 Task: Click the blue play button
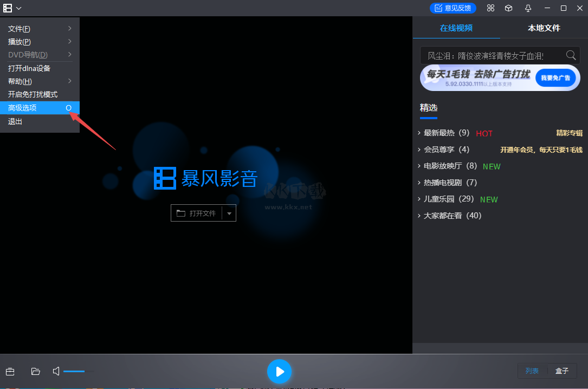(x=279, y=371)
